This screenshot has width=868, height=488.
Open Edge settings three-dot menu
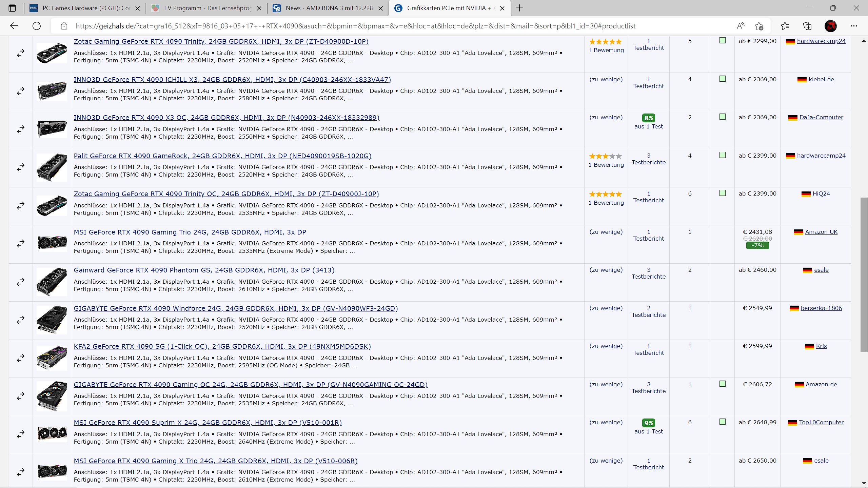(854, 26)
